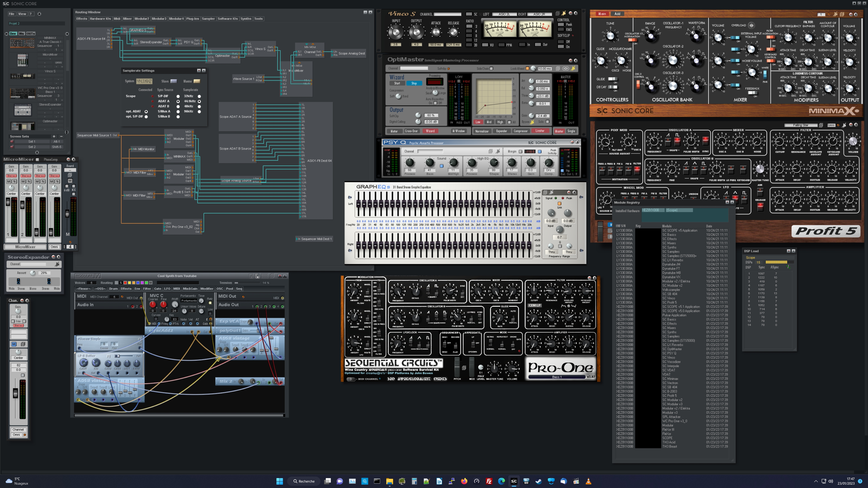Viewport: 868px width, 488px height.
Task: Toggle the Bypass plug icon in OptiMaster
Action: tap(532, 122)
